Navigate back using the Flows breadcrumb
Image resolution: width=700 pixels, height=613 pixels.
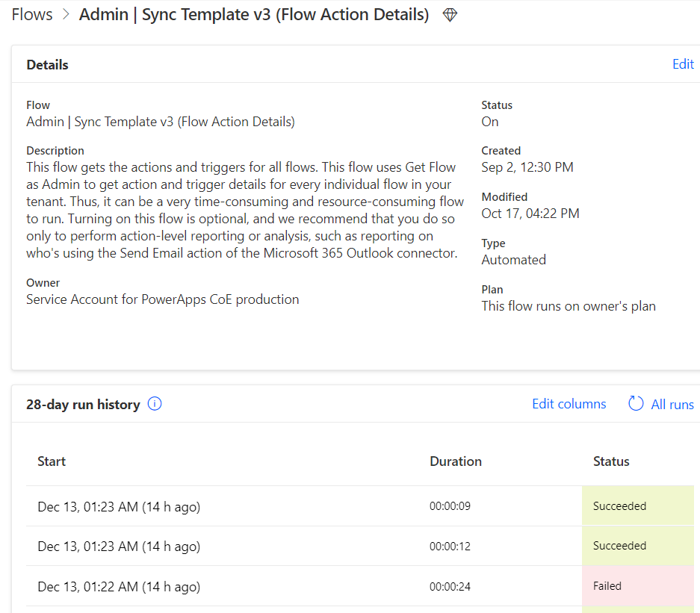pos(31,13)
